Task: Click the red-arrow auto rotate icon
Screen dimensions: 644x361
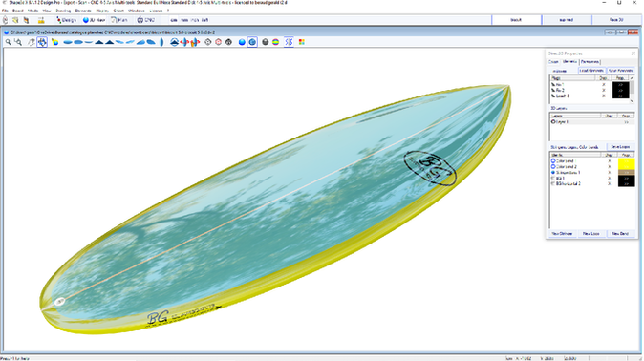Action: pyautogui.click(x=184, y=42)
